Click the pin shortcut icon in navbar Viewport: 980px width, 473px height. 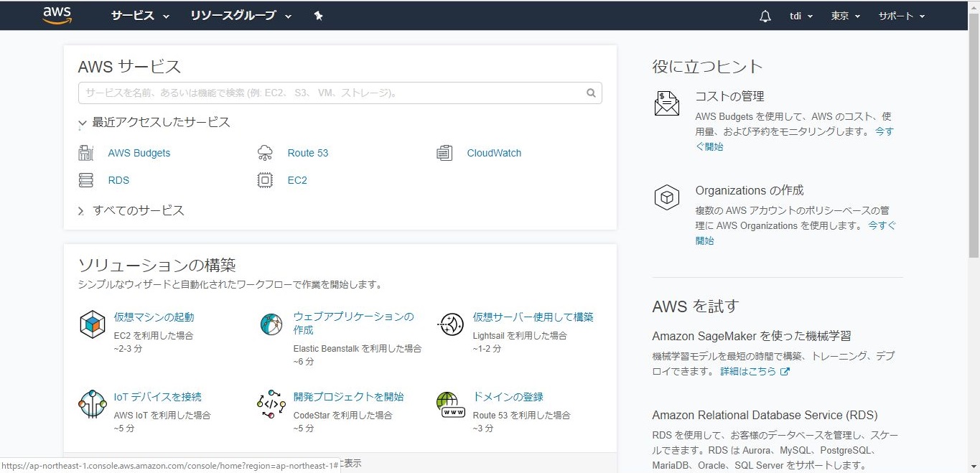tap(318, 16)
